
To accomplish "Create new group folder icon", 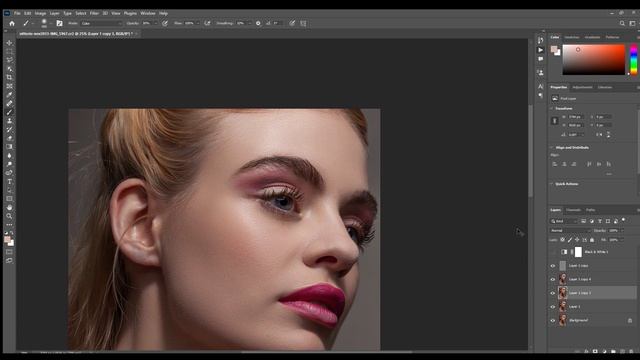I will 613,351.
